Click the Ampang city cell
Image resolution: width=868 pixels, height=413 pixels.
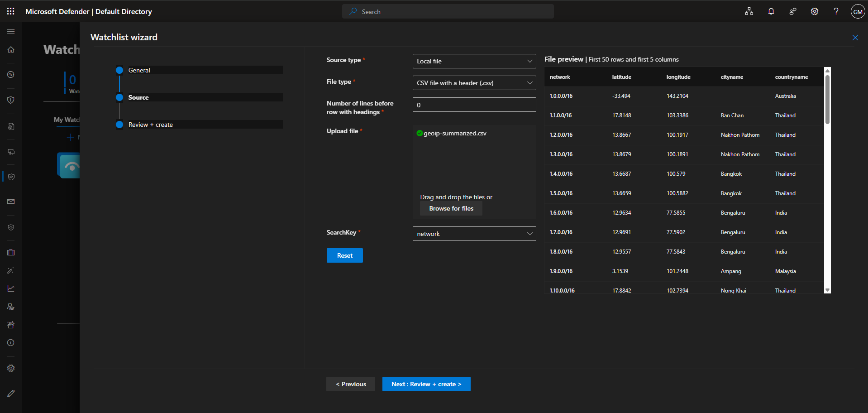click(x=731, y=271)
